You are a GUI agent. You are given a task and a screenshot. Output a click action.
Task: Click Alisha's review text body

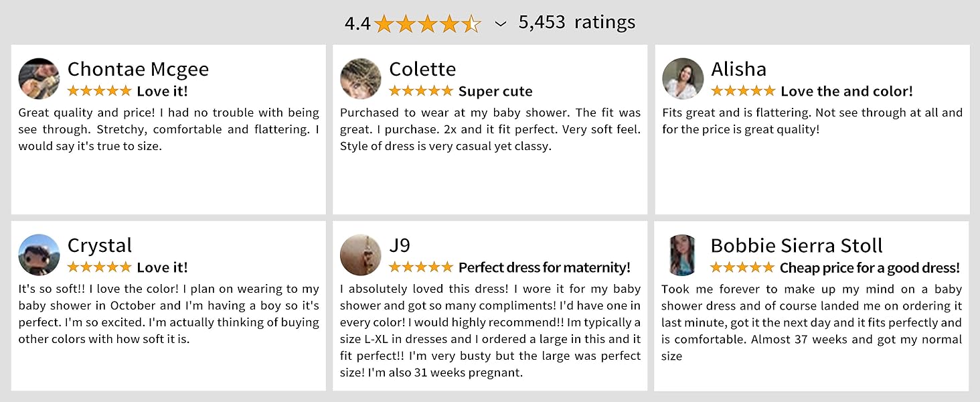click(812, 121)
